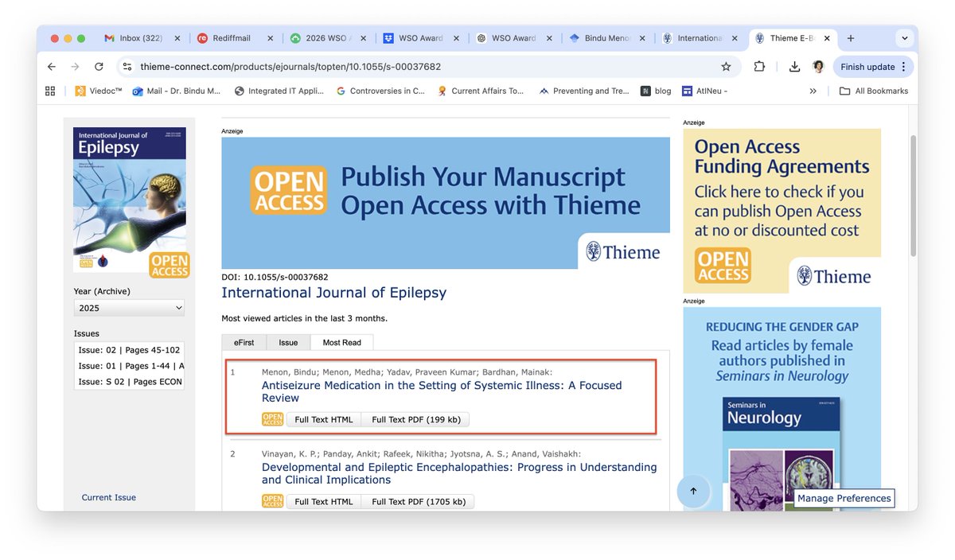Click the scroll-to-top arrow button
The height and width of the screenshot is (560, 955).
(x=693, y=491)
